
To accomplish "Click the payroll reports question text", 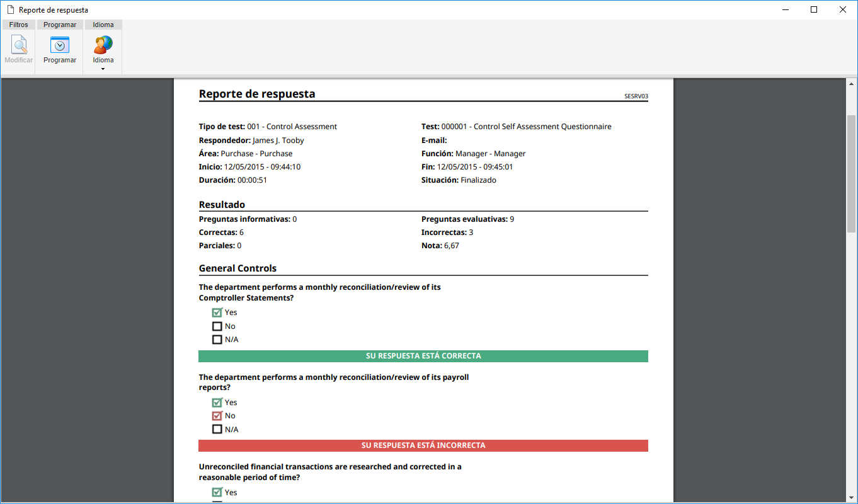I will (x=334, y=382).
